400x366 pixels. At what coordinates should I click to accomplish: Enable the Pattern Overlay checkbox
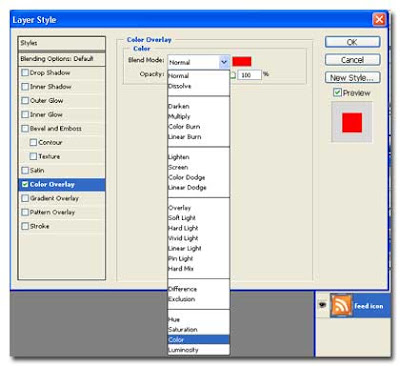(25, 212)
